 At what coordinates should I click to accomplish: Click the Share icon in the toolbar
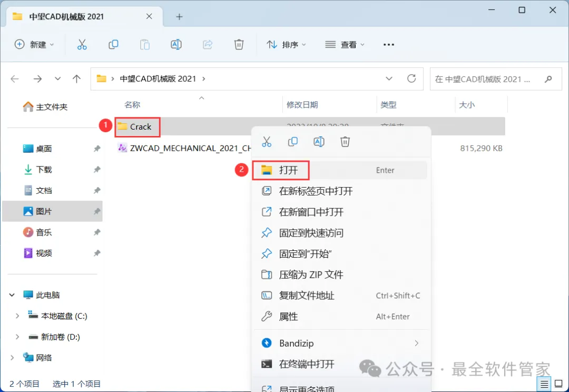(x=208, y=45)
